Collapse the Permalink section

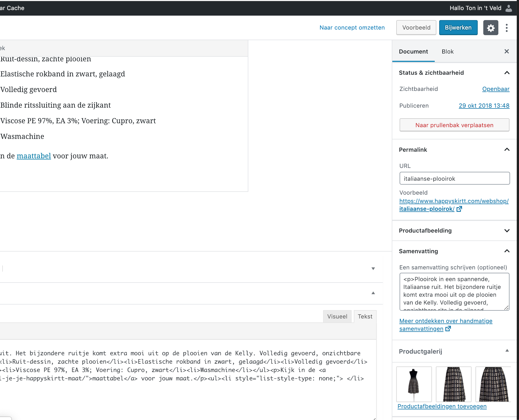[x=507, y=149]
